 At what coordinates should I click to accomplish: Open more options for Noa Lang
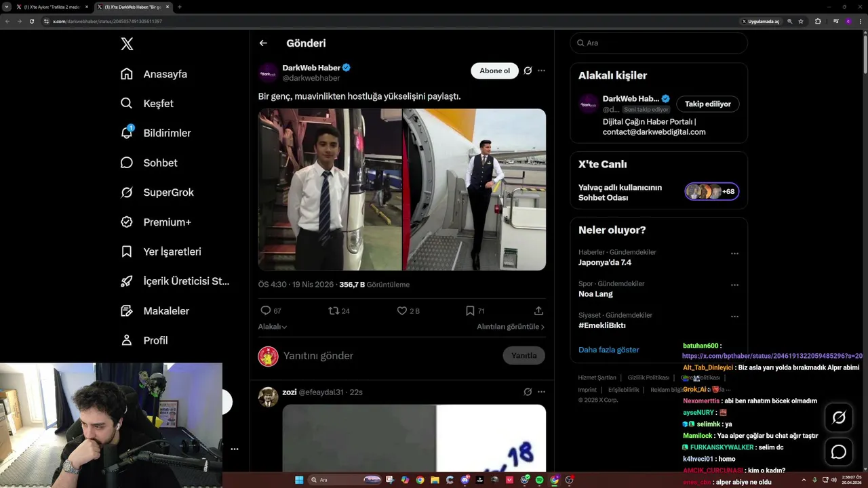click(x=734, y=285)
